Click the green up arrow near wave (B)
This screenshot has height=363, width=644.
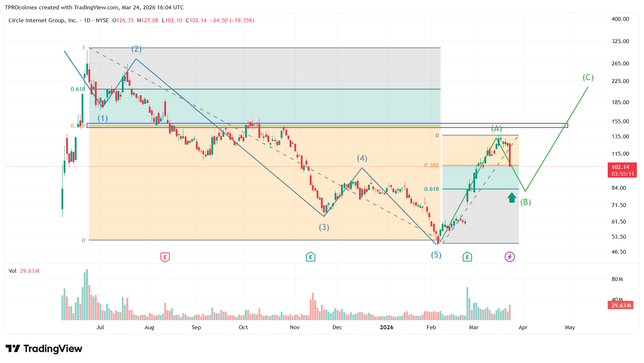(512, 198)
